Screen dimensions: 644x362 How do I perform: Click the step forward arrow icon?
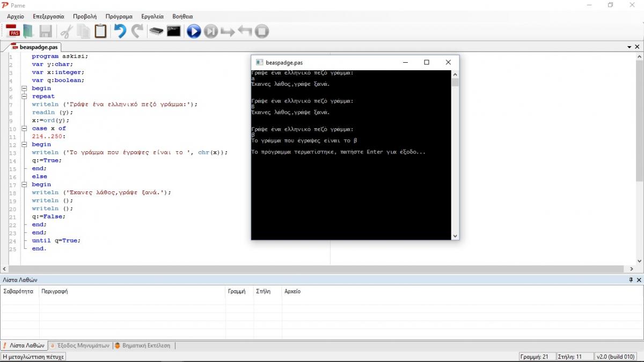(228, 32)
